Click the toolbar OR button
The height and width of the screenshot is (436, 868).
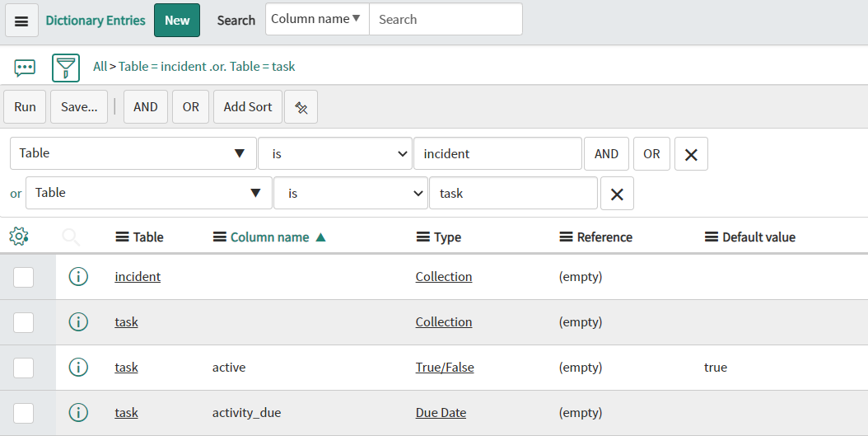pos(191,107)
